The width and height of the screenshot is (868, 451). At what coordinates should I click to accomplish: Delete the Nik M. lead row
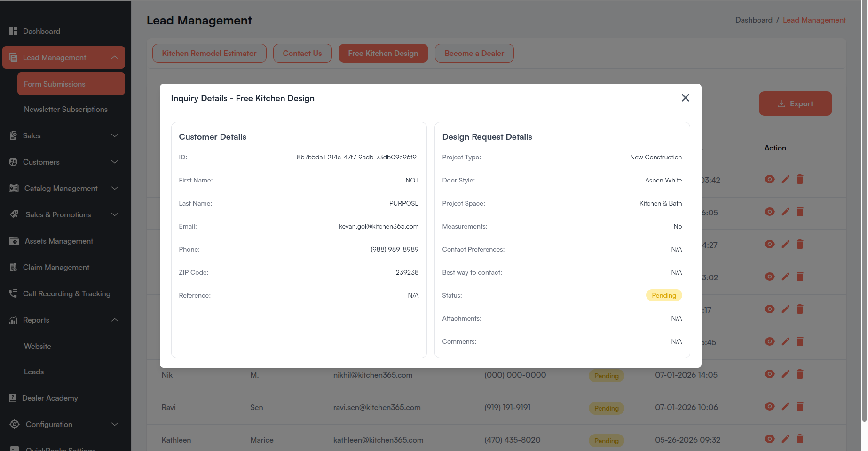800,374
